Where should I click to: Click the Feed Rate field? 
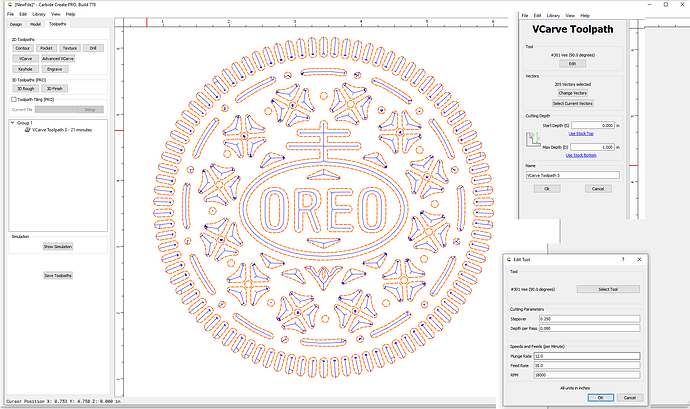[587, 365]
